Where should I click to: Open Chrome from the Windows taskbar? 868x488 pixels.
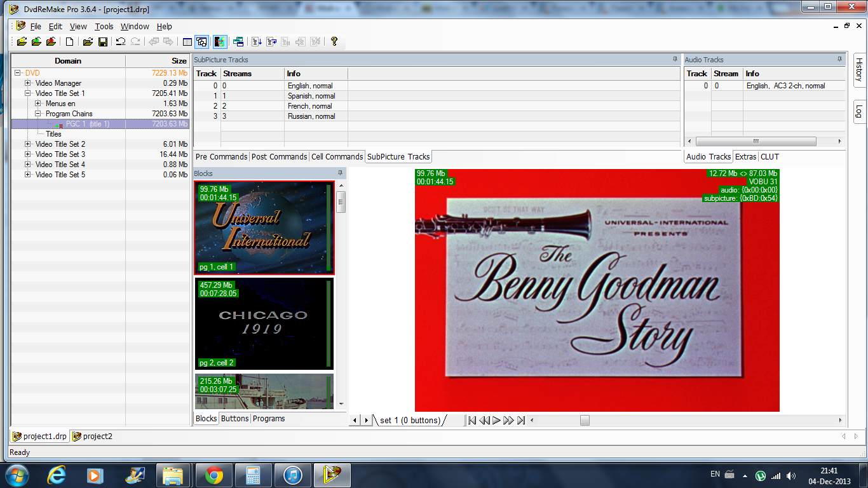[x=214, y=475]
